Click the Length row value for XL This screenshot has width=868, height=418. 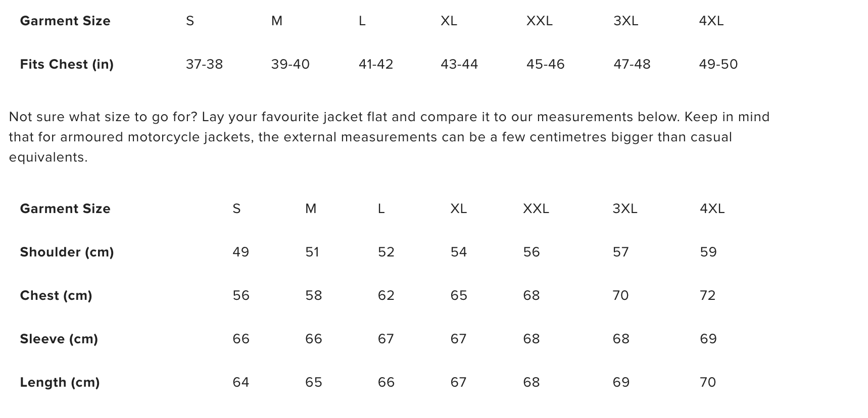458,382
